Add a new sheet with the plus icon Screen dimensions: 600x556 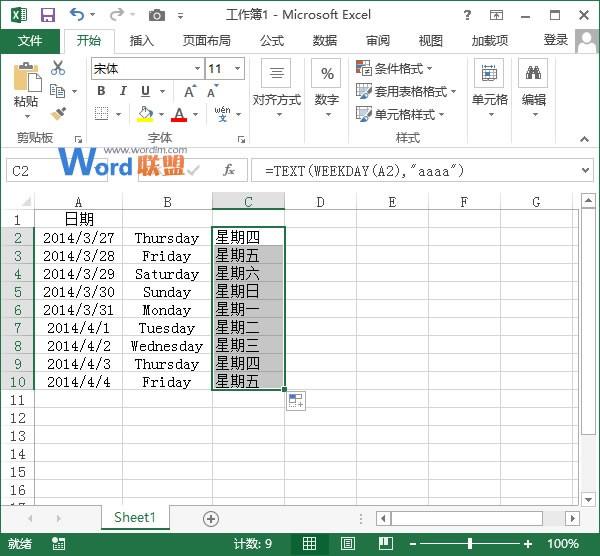[211, 518]
